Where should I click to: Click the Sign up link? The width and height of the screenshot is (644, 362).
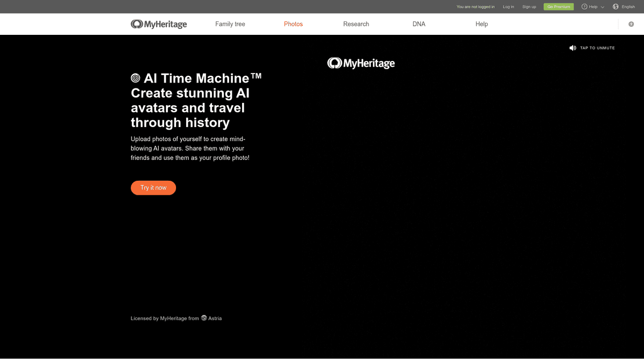(x=529, y=7)
